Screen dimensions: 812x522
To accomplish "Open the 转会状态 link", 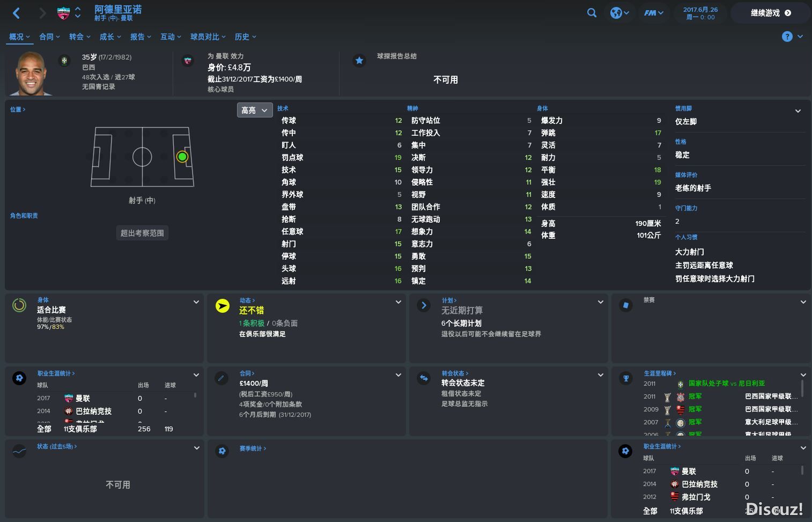I will [x=455, y=373].
